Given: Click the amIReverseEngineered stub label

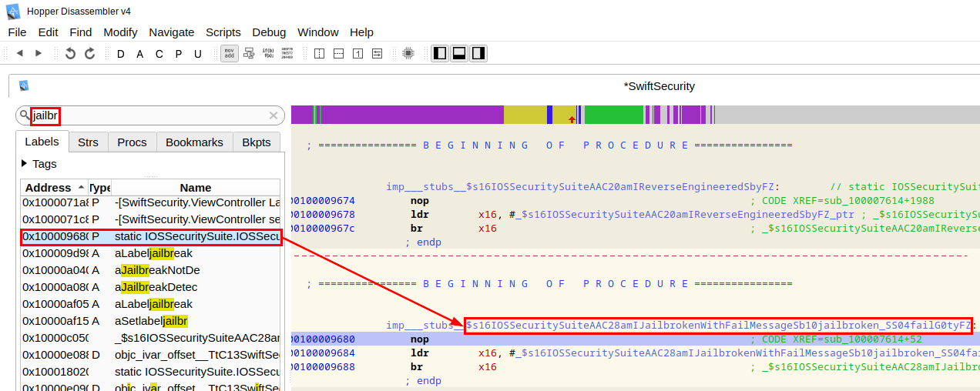Looking at the screenshot, I should click(582, 186).
